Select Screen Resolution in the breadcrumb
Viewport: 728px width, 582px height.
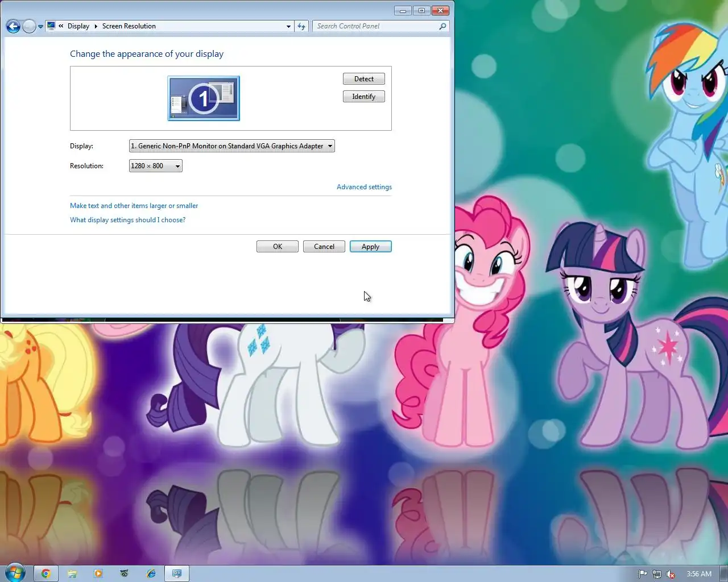pyautogui.click(x=129, y=26)
